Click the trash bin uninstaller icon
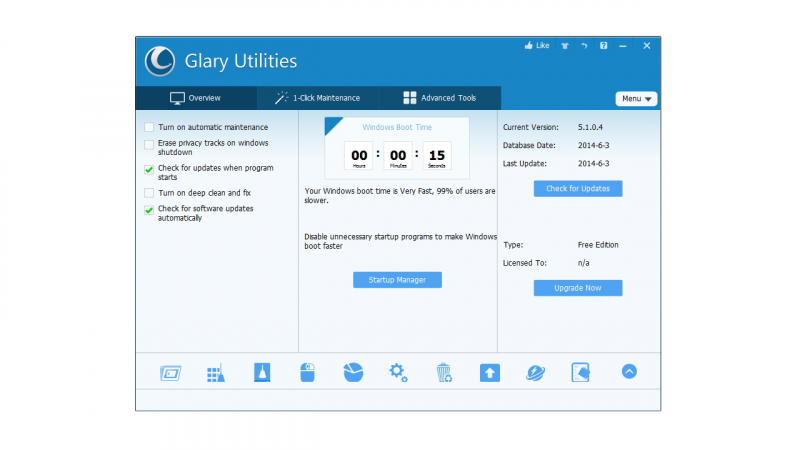800x450 pixels. click(x=444, y=373)
